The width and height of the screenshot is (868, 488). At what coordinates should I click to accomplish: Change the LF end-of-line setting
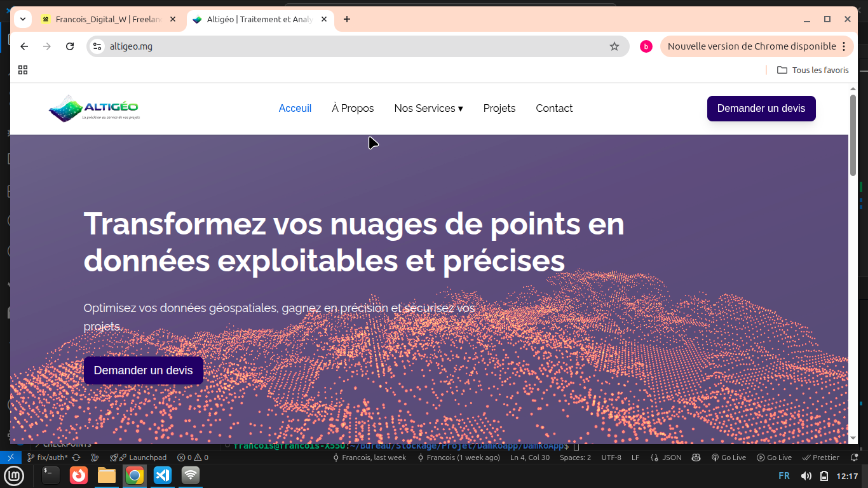pyautogui.click(x=635, y=457)
